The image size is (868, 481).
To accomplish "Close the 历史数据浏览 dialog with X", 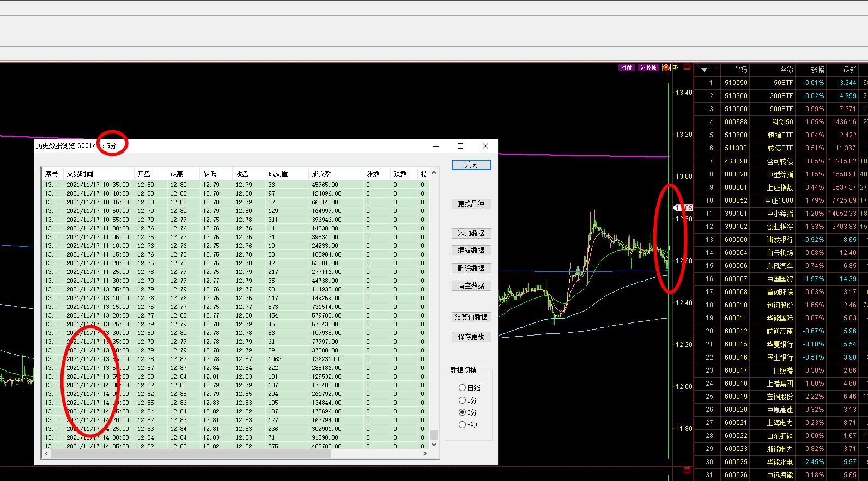I will [485, 146].
